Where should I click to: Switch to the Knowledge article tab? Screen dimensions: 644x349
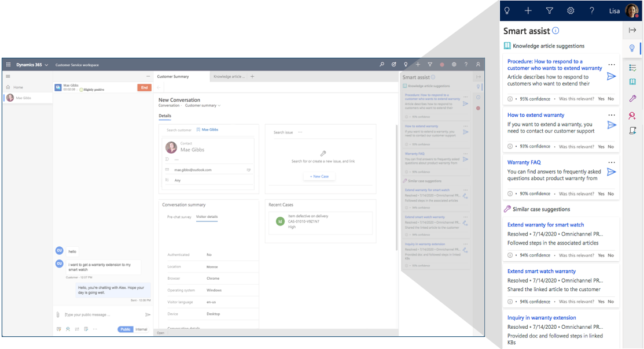click(x=228, y=76)
